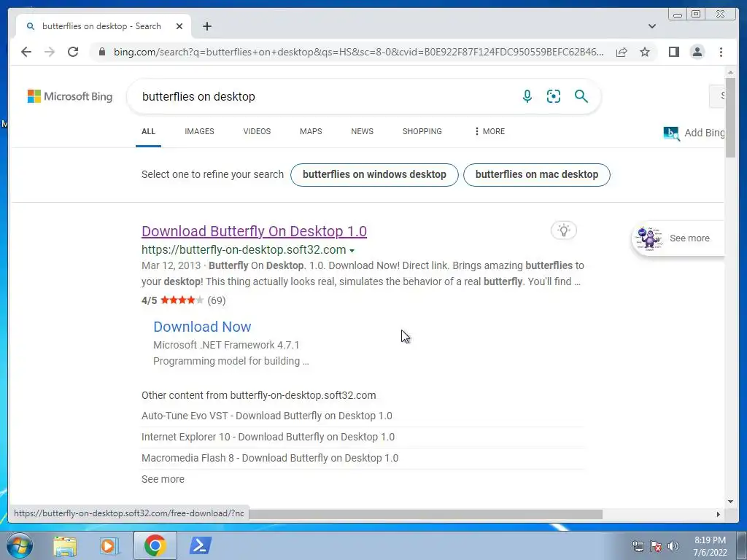Open a new tab with plus button
This screenshot has height=560, width=747.
click(206, 26)
